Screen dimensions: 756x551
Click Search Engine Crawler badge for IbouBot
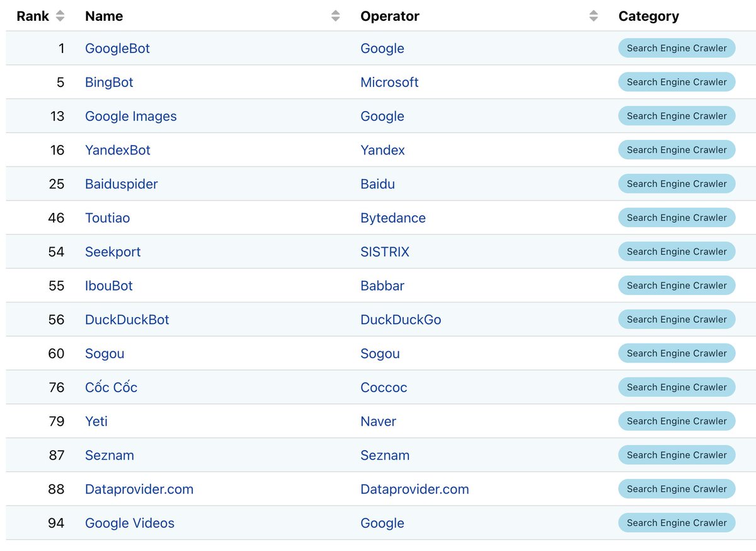[677, 286]
